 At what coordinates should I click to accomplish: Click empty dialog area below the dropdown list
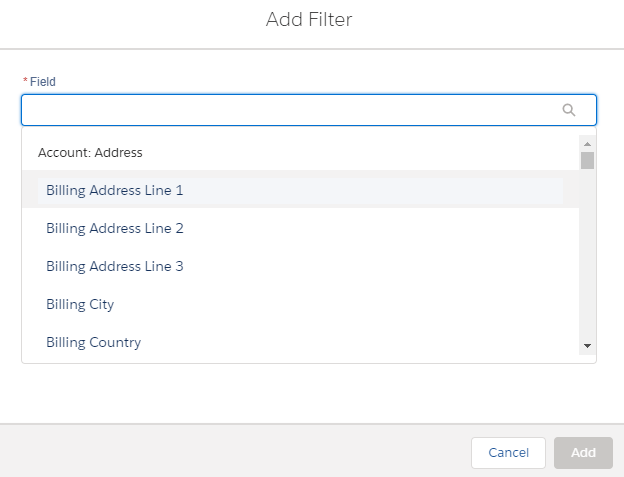(309, 393)
